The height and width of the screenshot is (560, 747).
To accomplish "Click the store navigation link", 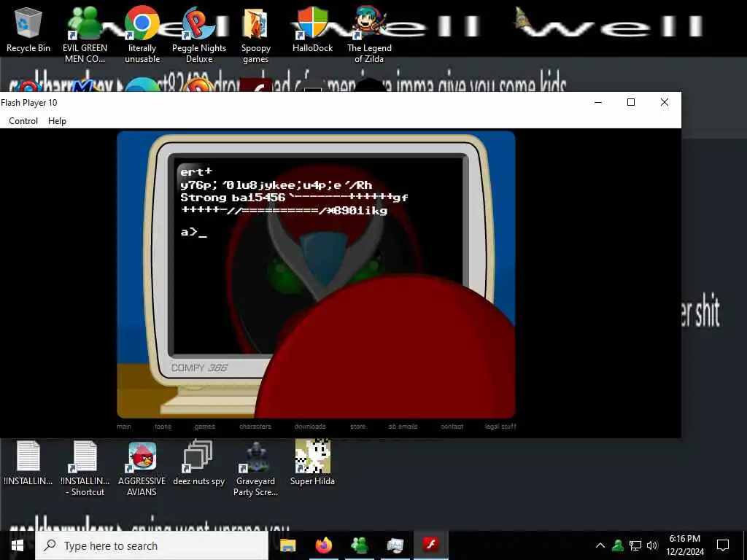I will pyautogui.click(x=357, y=426).
